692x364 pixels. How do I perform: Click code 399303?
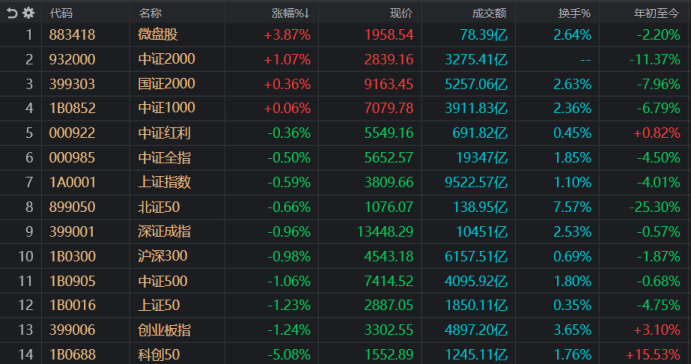[x=72, y=84]
